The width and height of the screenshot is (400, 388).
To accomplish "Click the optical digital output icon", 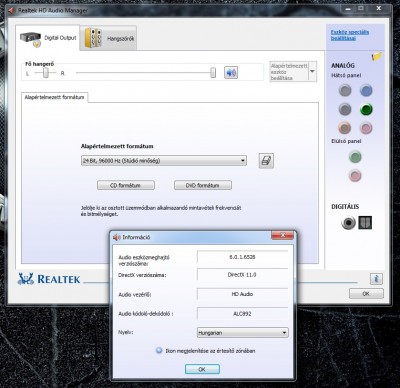I will (x=365, y=223).
